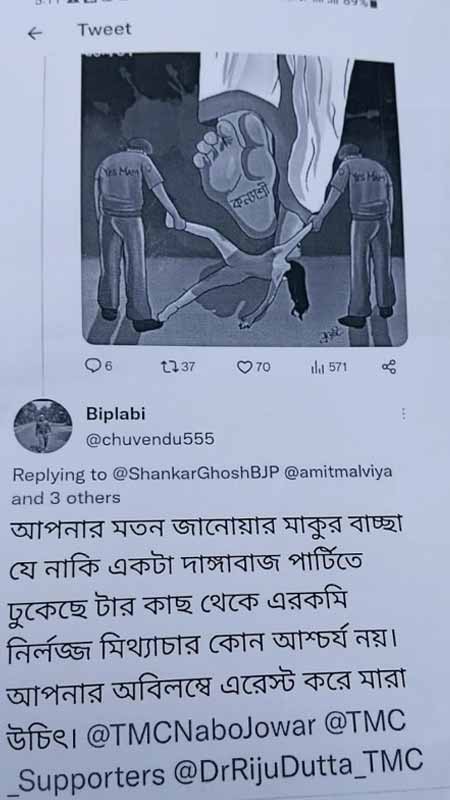The height and width of the screenshot is (800, 450).
Task: Open the cartoon image in tweet
Action: [243, 198]
